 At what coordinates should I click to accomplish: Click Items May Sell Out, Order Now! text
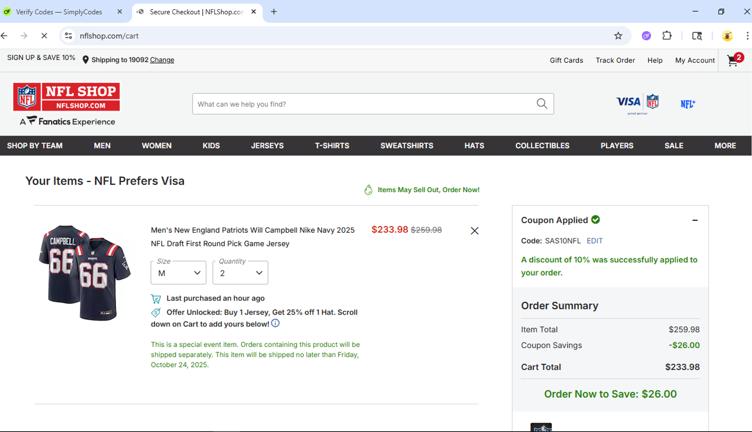[428, 190]
